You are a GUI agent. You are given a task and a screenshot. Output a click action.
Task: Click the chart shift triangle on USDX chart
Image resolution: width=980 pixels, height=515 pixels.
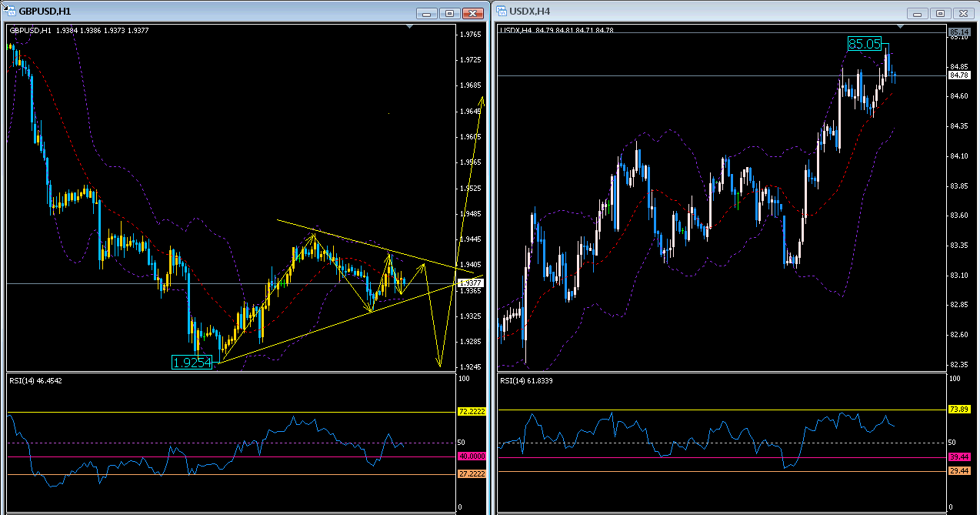pyautogui.click(x=901, y=28)
